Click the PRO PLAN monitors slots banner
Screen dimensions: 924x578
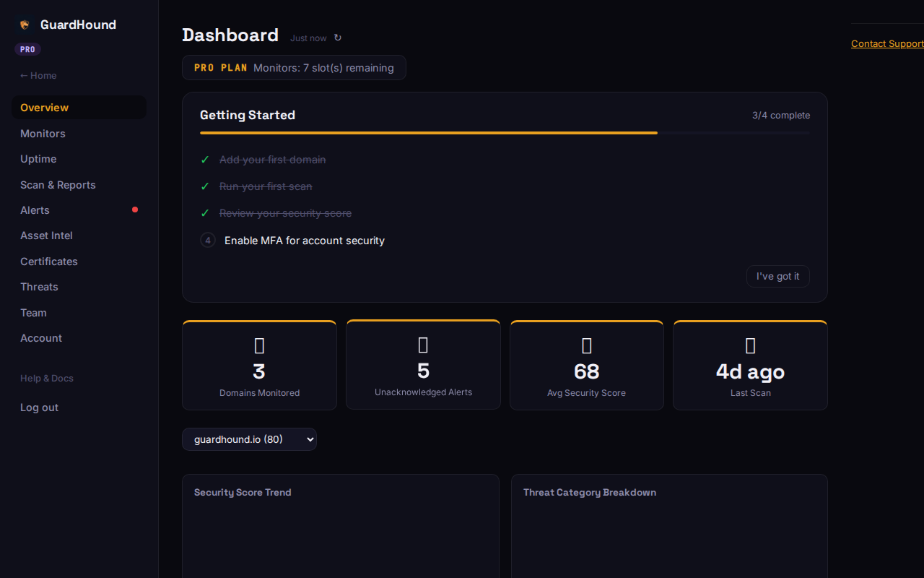(x=294, y=68)
